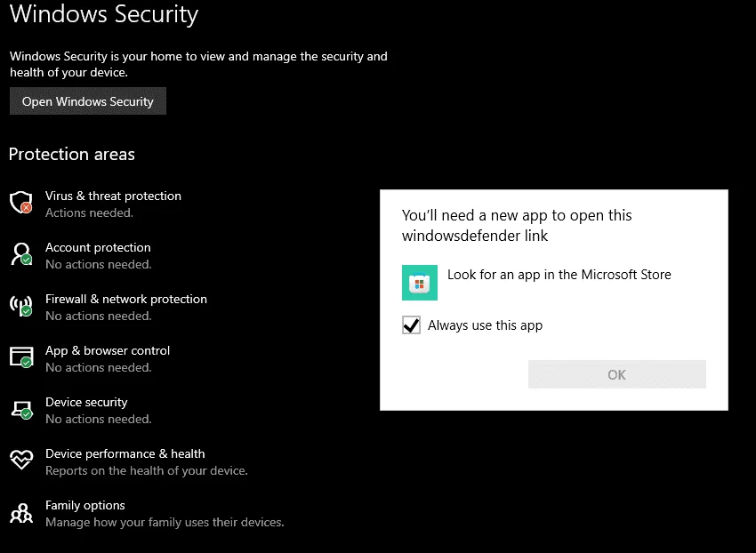Click the Firewall & network protection antenna icon
This screenshot has width=756, height=553.
tap(21, 306)
